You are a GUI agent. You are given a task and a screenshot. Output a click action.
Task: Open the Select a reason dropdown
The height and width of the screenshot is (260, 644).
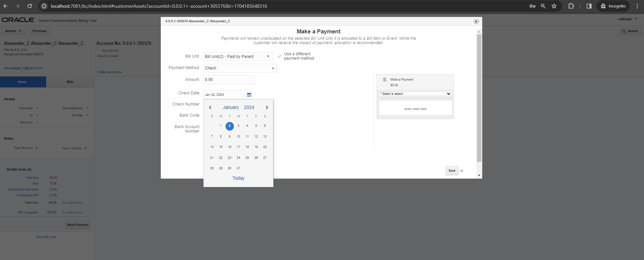[415, 94]
